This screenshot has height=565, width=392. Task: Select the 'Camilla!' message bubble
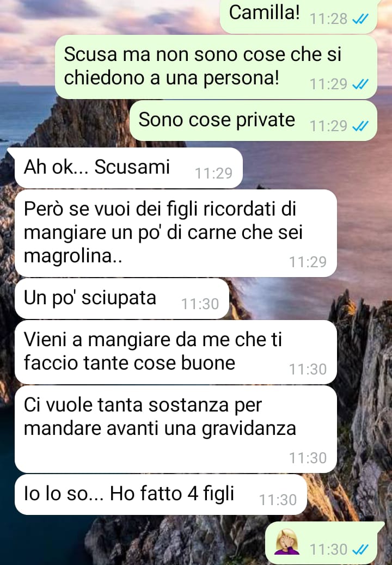[299, 16]
